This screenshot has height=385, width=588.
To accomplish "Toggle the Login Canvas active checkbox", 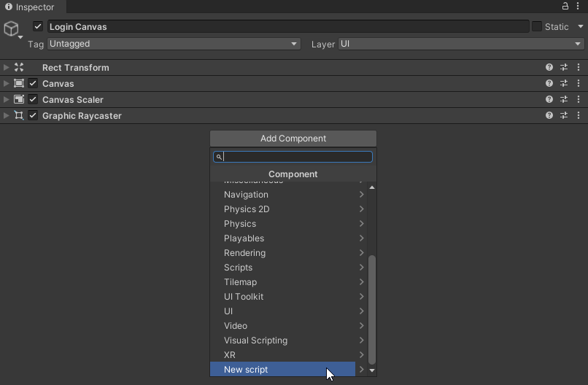I will tap(38, 26).
